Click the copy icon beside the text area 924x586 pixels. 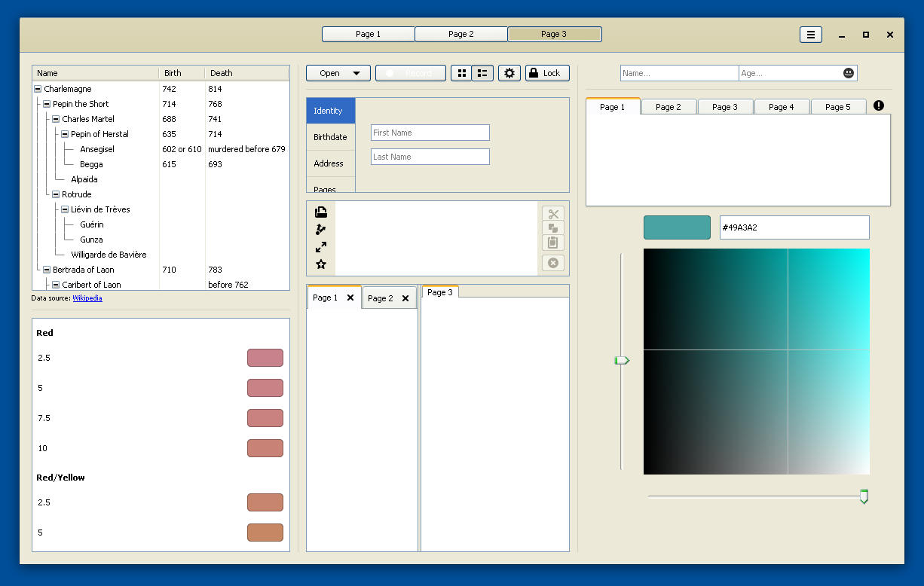tap(553, 228)
